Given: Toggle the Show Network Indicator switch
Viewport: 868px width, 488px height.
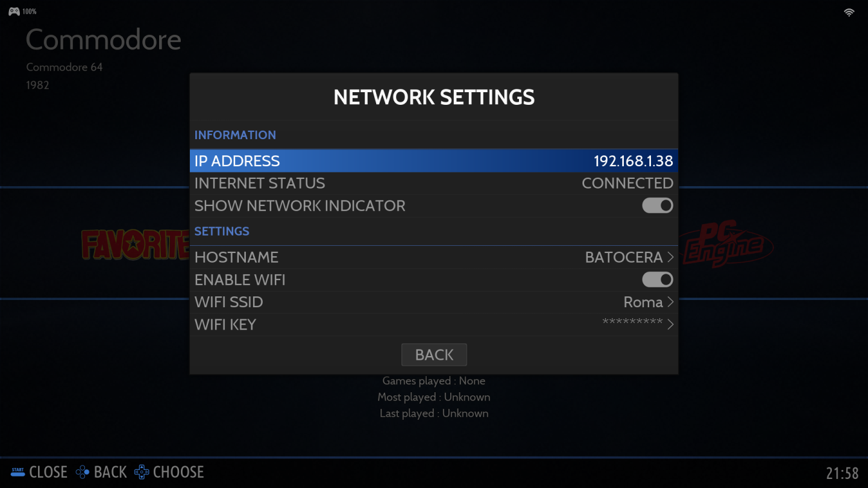Looking at the screenshot, I should pyautogui.click(x=657, y=205).
